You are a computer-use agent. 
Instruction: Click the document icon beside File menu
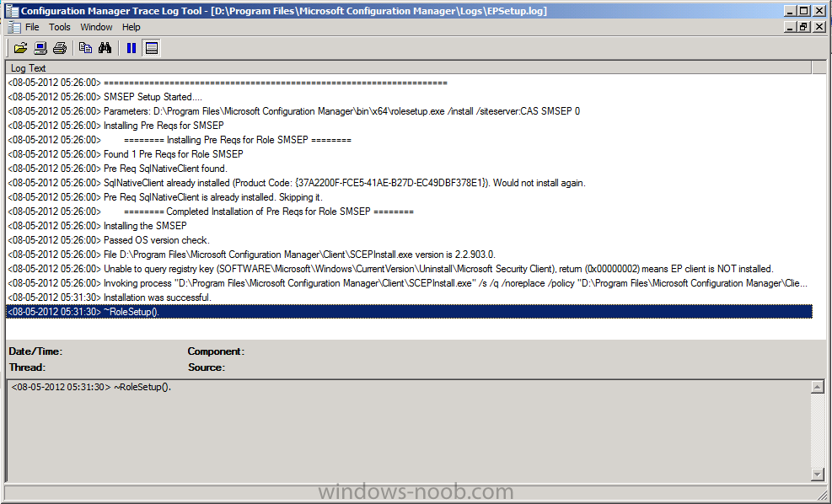[x=14, y=27]
